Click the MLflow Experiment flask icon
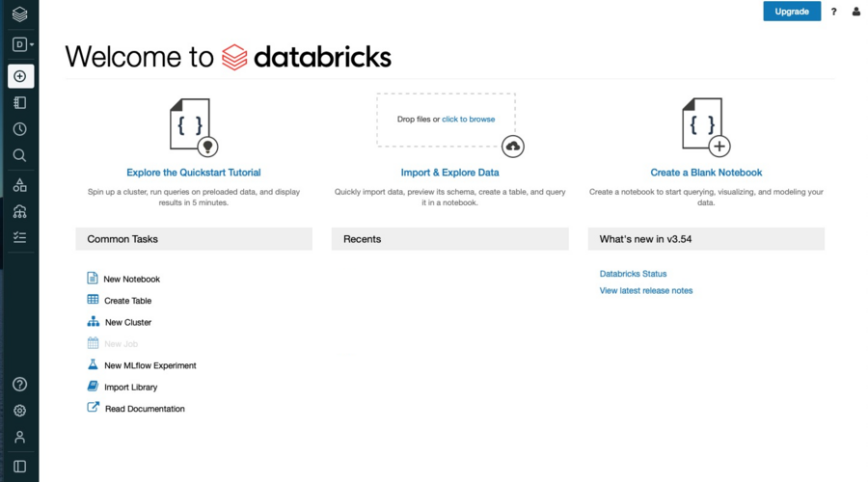 (93, 364)
